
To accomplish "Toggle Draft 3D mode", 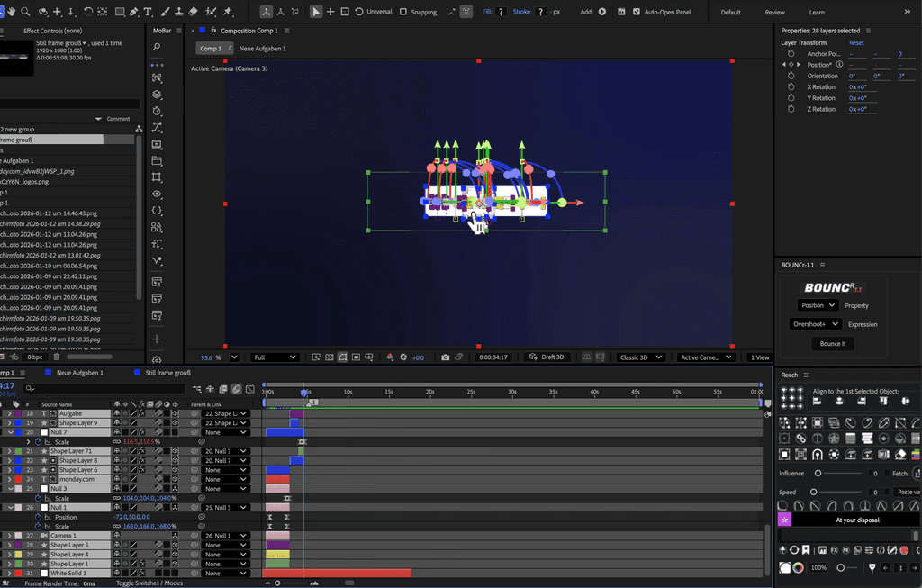I will pyautogui.click(x=547, y=357).
